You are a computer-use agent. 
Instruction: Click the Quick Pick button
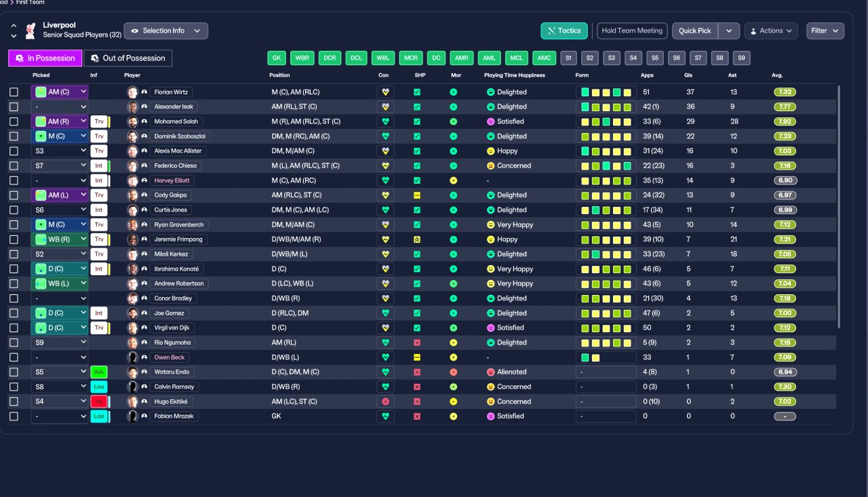tap(695, 31)
